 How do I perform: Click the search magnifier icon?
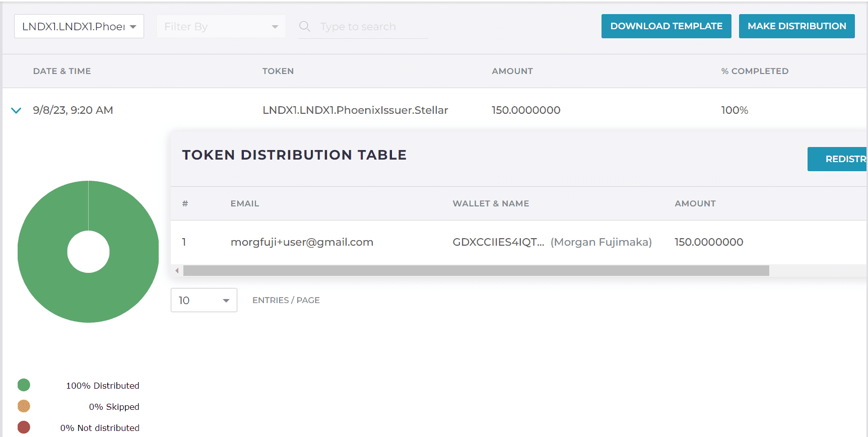click(x=304, y=26)
